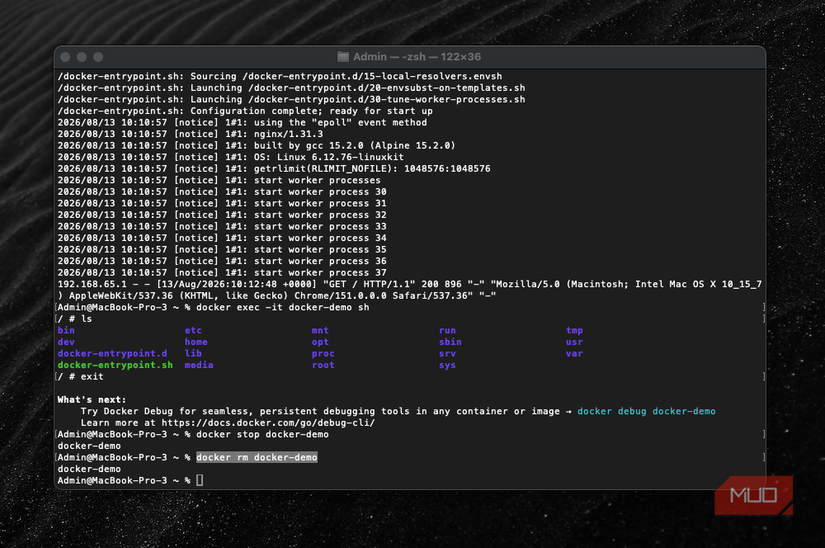Viewport: 825px width, 548px height.
Task: Click the 'proc' directory name
Action: (323, 353)
